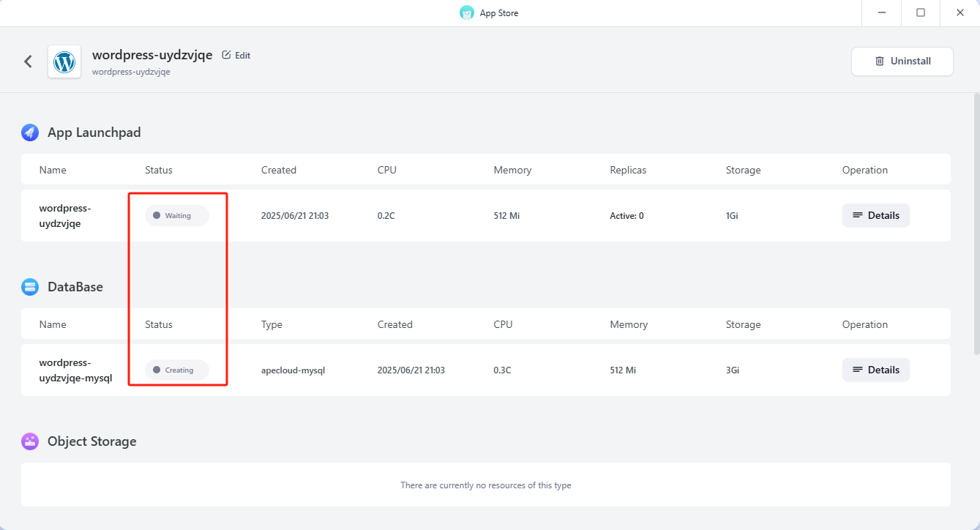Click the DataBase section icon

point(30,287)
